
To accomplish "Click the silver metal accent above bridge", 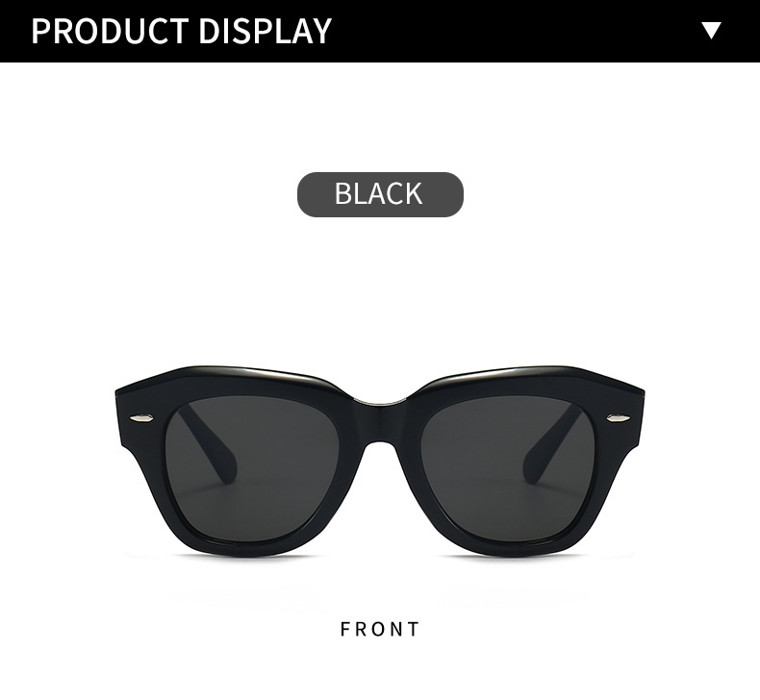I will coord(381,402).
